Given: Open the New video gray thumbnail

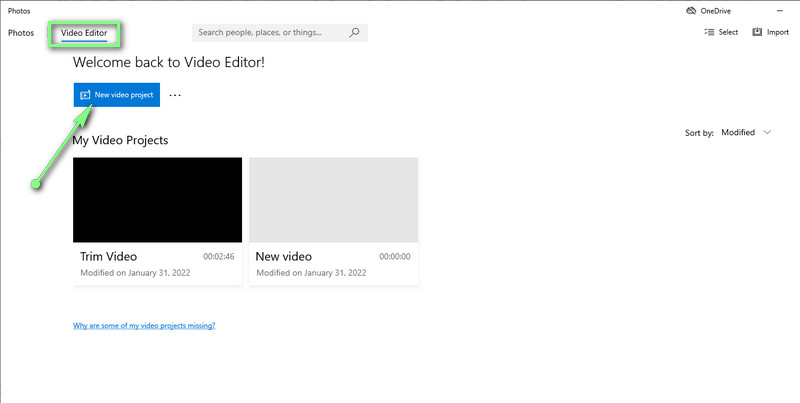Looking at the screenshot, I should pos(333,199).
